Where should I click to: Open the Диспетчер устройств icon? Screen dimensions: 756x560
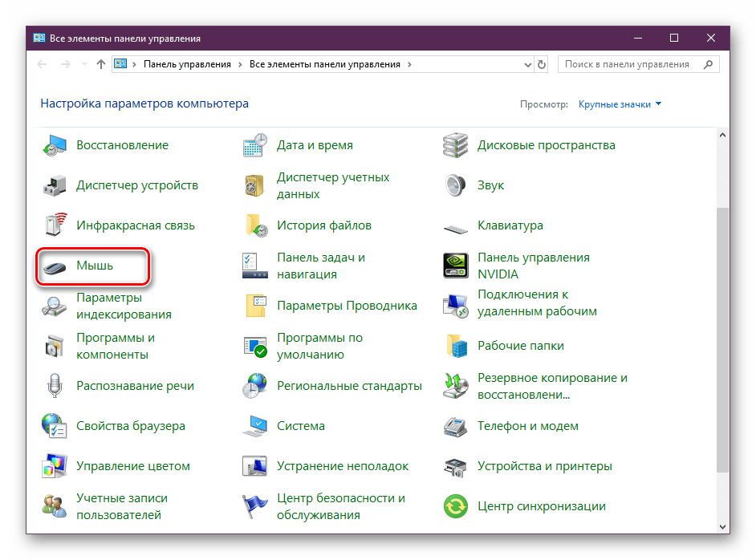click(55, 185)
